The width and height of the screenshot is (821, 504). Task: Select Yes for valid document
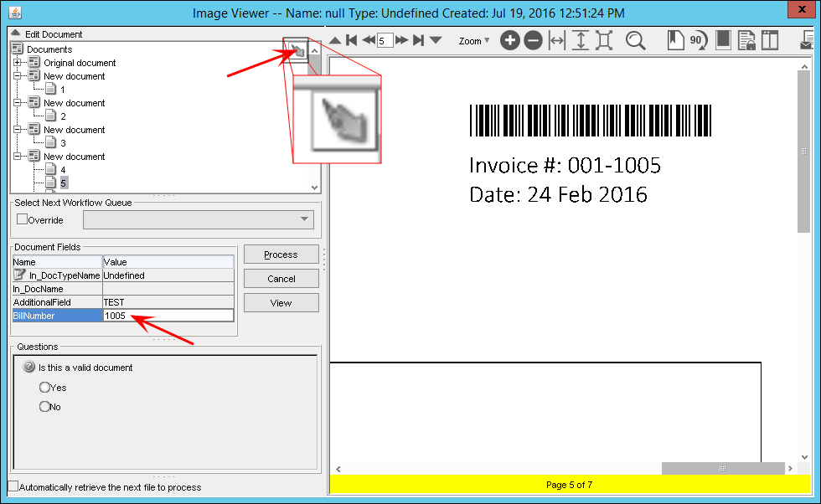pos(44,388)
